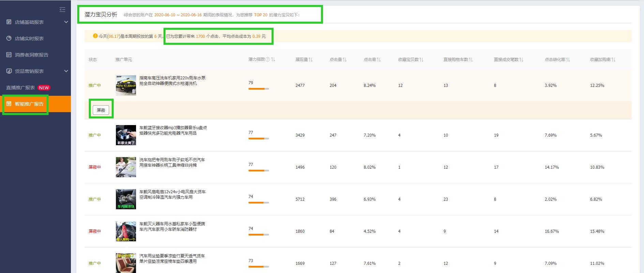Open 消费者洞察报告 in sidebar
The width and height of the screenshot is (644, 273).
tap(31, 55)
